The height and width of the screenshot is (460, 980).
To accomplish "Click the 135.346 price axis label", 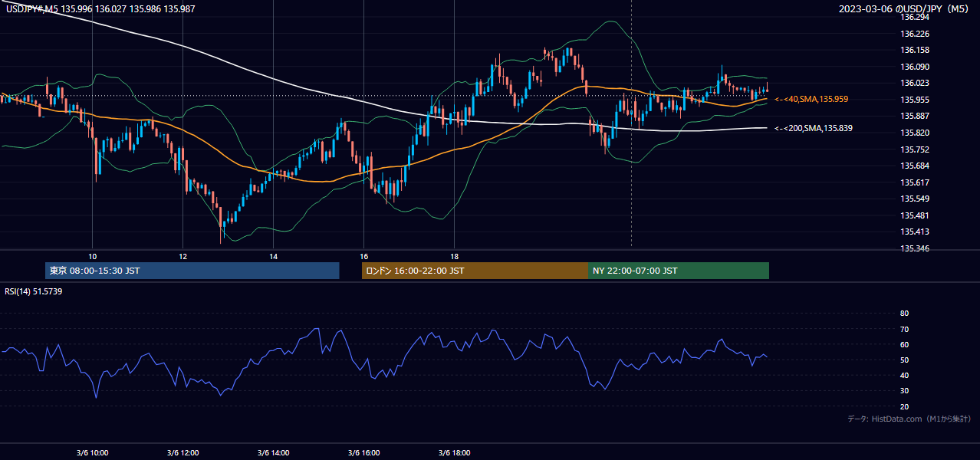I will pos(914,248).
